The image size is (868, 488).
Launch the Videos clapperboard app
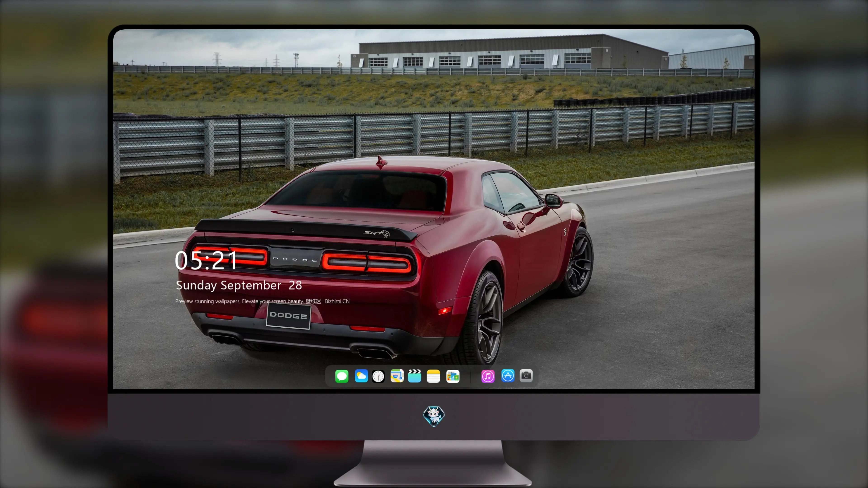(415, 376)
